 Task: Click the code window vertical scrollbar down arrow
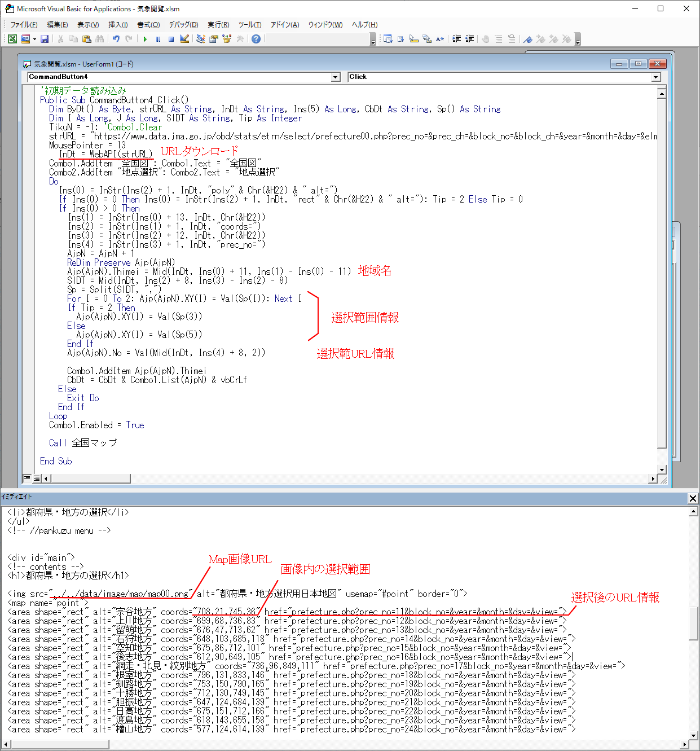pyautogui.click(x=661, y=469)
